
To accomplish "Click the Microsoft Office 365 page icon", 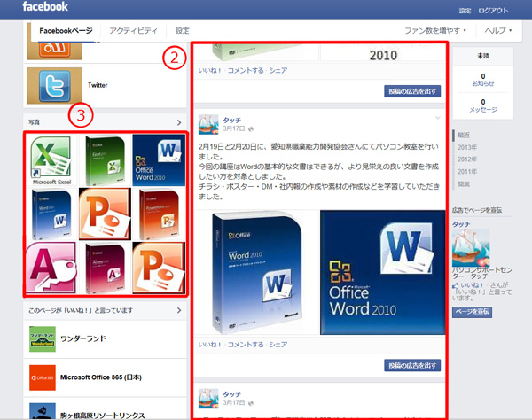I will tap(43, 377).
